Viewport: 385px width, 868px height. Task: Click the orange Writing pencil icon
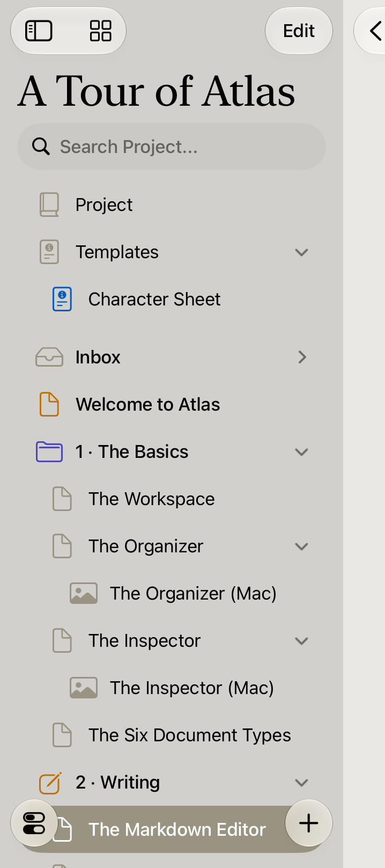[50, 783]
